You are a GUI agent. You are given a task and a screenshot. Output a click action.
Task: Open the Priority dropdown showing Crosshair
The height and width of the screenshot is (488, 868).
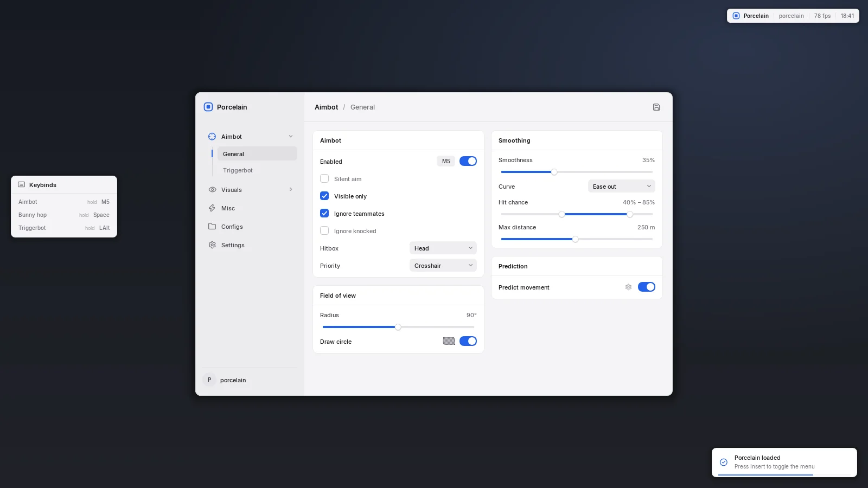pos(443,266)
